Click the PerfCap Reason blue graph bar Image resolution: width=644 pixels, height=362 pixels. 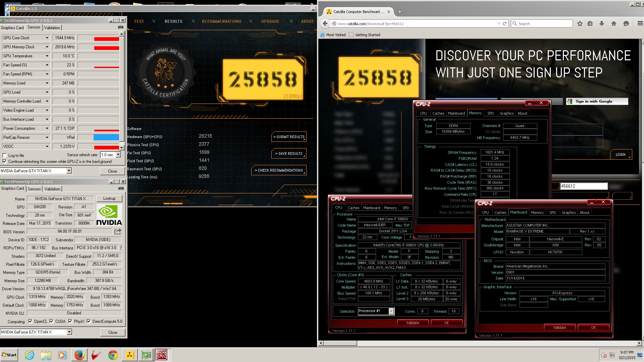[x=106, y=137]
